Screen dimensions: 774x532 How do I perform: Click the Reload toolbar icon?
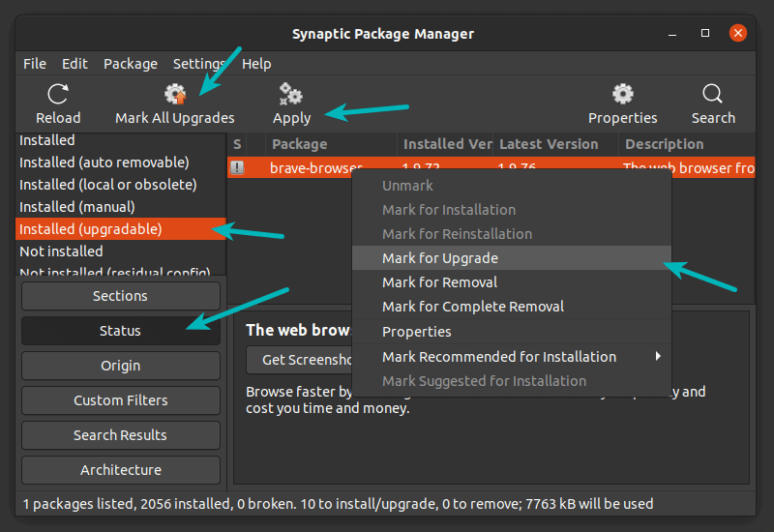tap(58, 95)
